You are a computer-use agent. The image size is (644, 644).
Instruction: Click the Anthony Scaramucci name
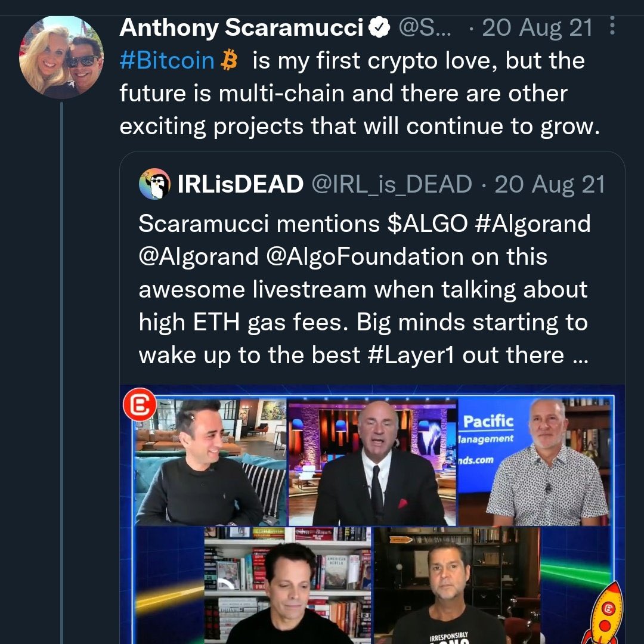[241, 28]
